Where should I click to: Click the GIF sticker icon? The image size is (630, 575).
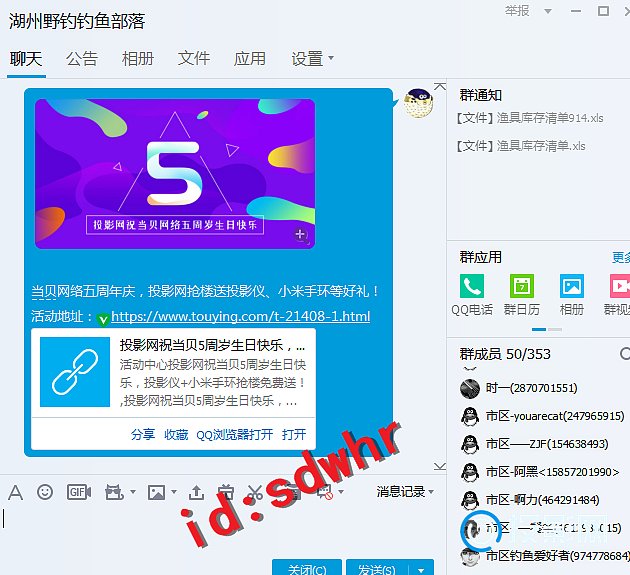[79, 492]
